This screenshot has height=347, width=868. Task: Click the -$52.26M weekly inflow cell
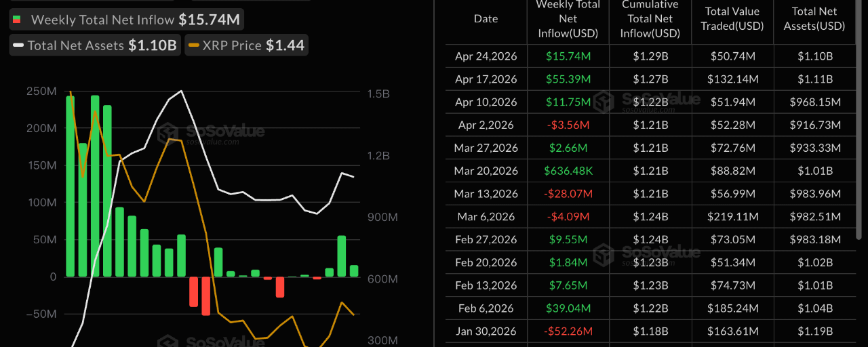[568, 331]
